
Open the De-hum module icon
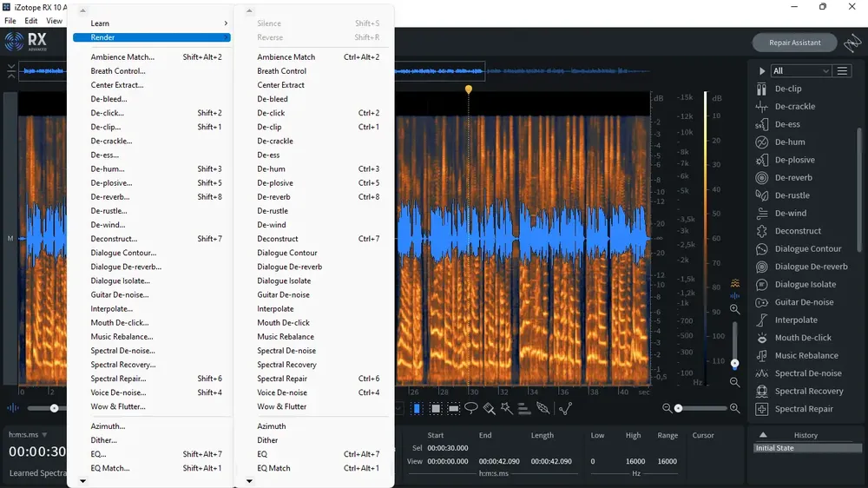[x=762, y=142]
